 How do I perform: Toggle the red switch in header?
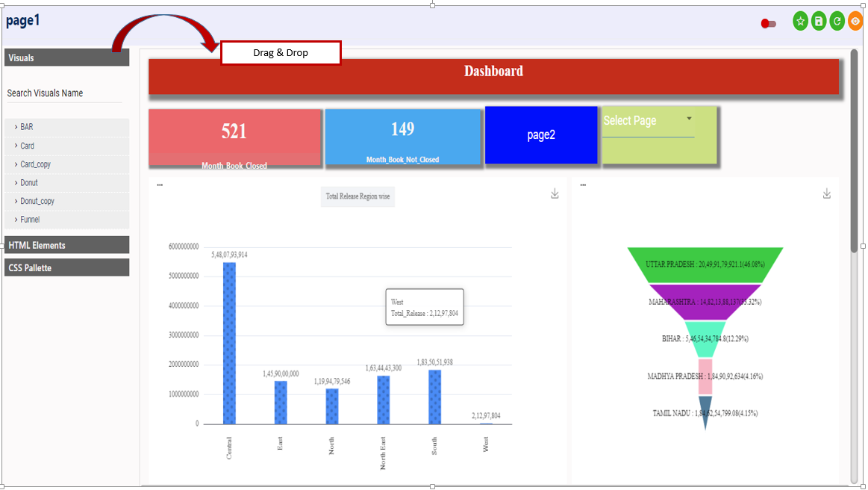768,24
